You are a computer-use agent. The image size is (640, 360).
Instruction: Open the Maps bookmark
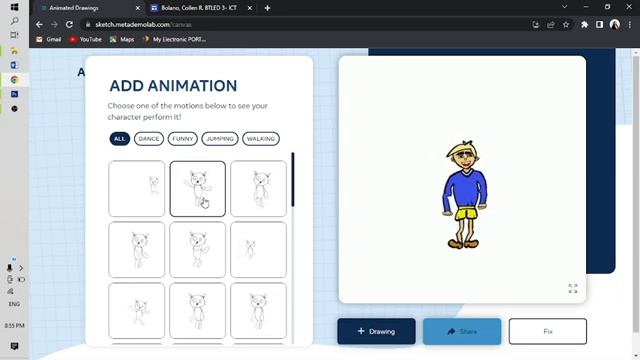point(122,39)
